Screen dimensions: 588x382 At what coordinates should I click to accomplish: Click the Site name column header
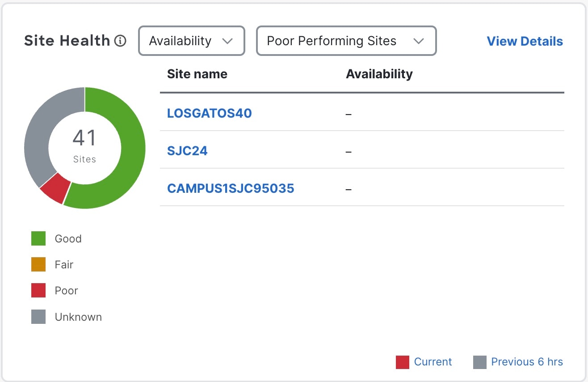tap(197, 74)
